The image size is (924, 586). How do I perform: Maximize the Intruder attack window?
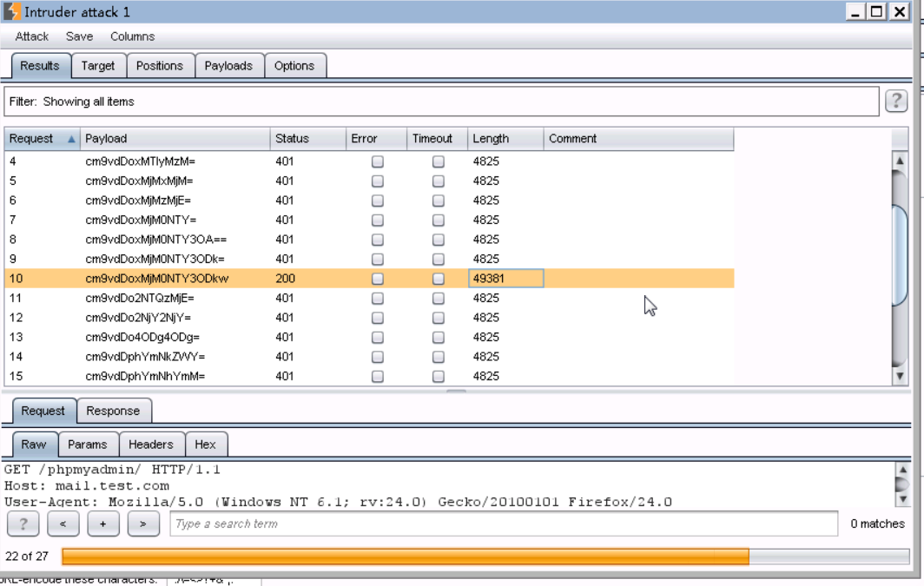[x=877, y=12]
